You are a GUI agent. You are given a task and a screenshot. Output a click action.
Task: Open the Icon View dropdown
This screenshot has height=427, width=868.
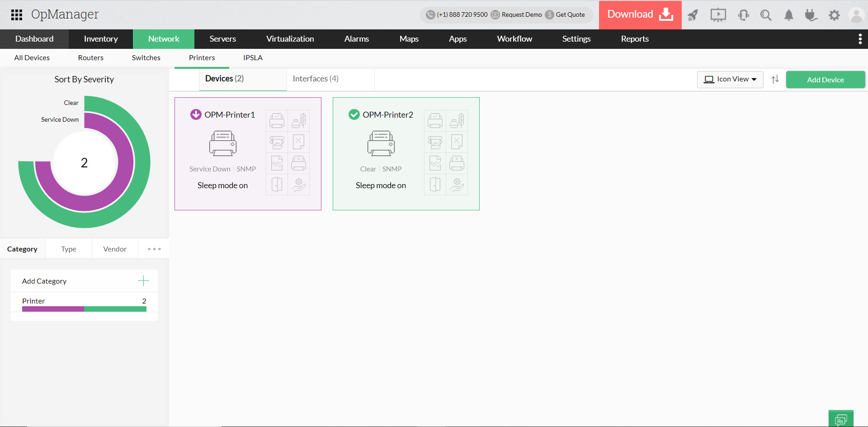(x=730, y=80)
